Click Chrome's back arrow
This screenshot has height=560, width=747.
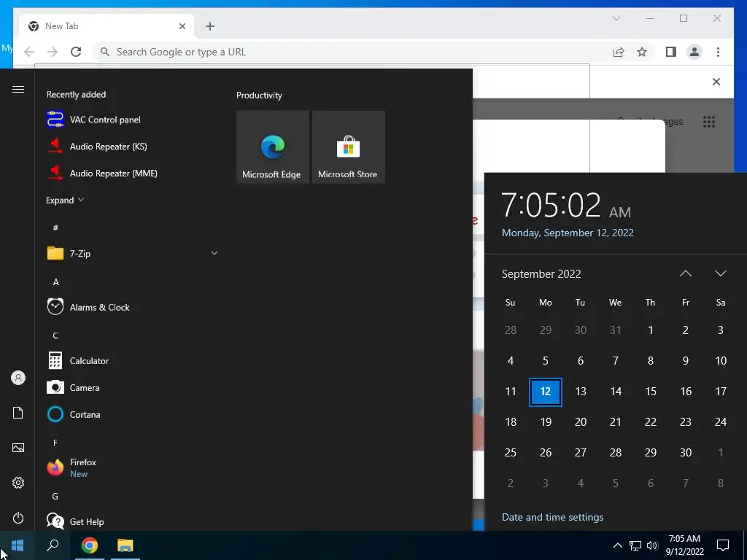click(x=29, y=52)
